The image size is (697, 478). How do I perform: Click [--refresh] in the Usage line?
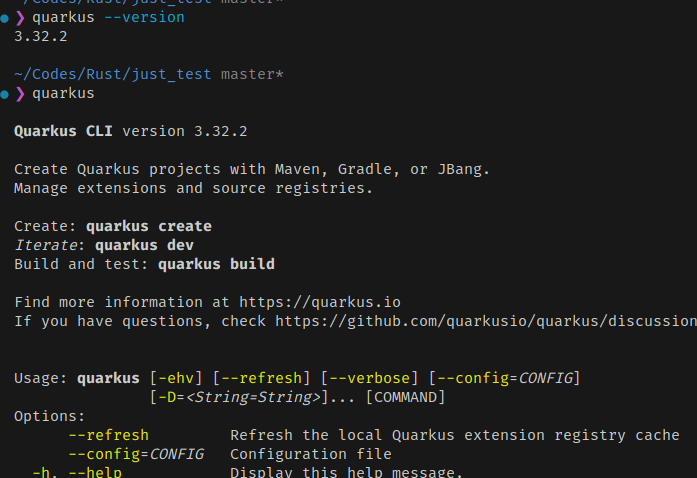[x=261, y=378]
